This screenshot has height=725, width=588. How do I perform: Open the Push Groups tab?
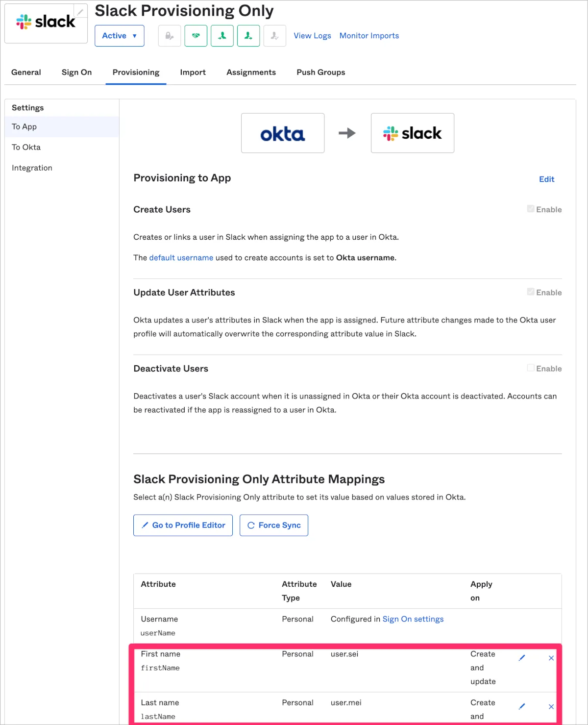click(320, 72)
